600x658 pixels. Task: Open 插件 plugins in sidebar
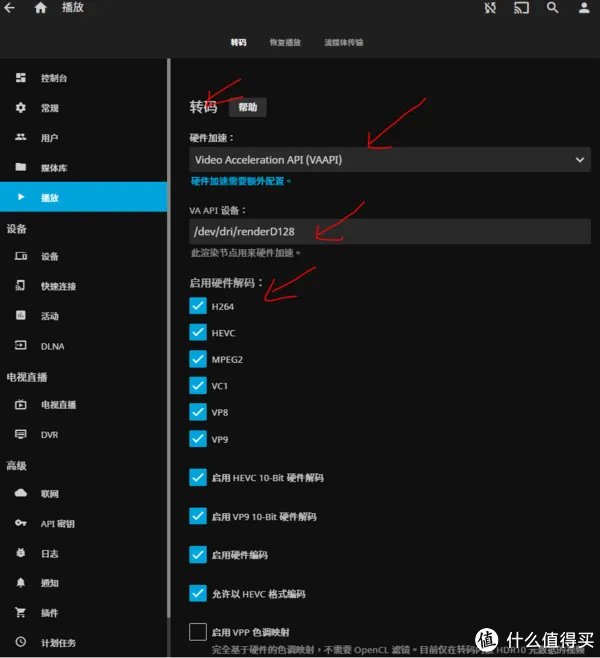[x=49, y=612]
